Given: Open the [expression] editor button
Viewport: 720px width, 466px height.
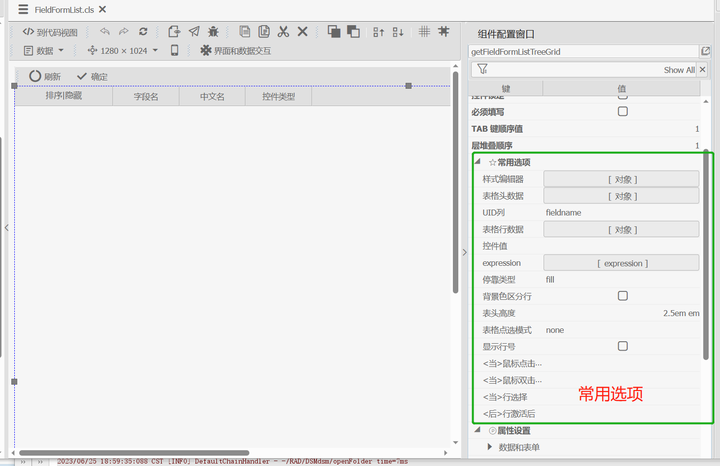Looking at the screenshot, I should click(x=621, y=263).
